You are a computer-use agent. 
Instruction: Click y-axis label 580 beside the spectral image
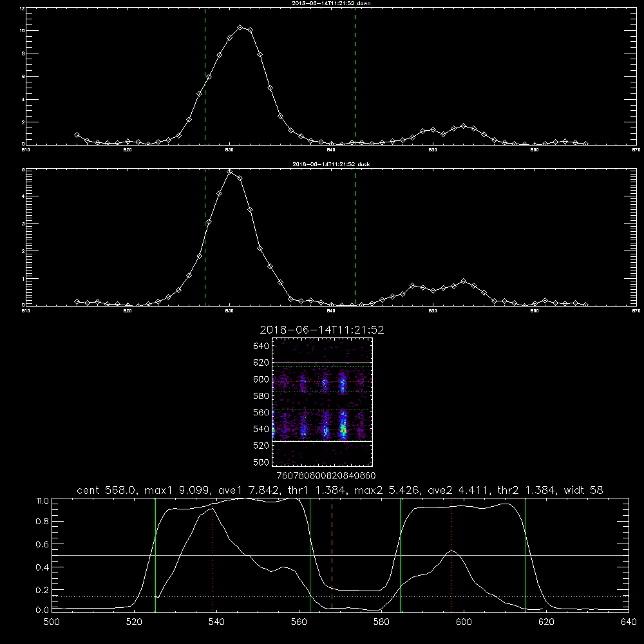tap(261, 396)
